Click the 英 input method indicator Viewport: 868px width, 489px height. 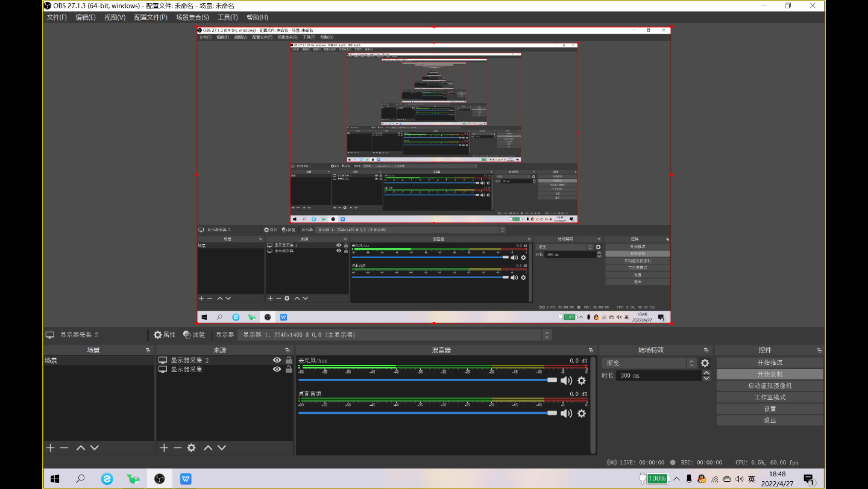coord(752,479)
